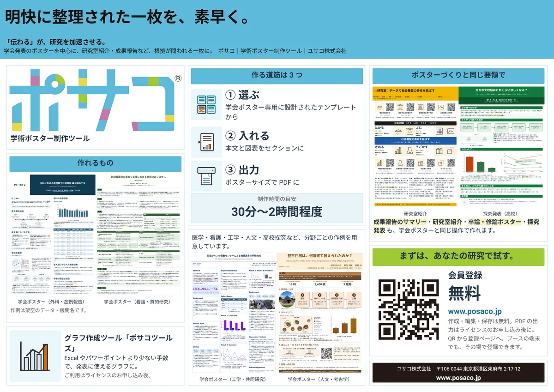Screen dimensions: 554x392
Task: Open the 研究室紹介 sample thumbnail
Action: (x=415, y=147)
